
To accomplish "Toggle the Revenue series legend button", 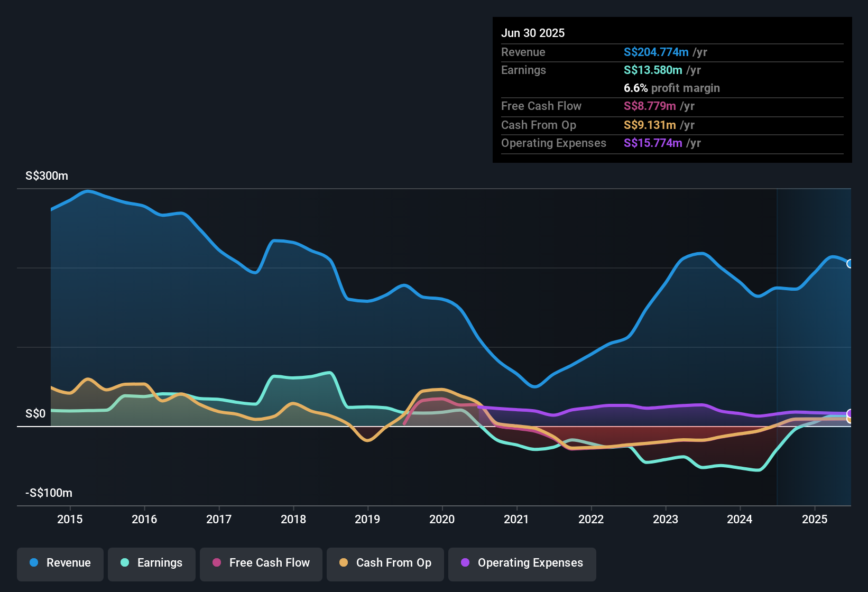I will point(60,563).
